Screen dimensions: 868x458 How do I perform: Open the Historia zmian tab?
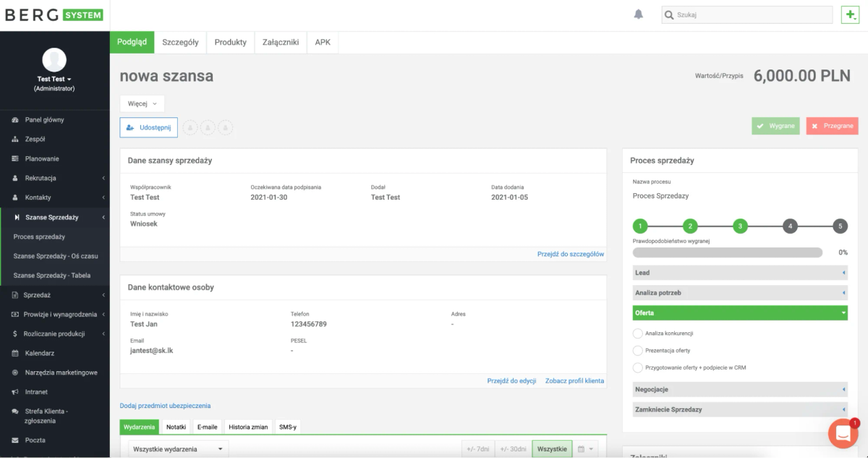pos(249,427)
